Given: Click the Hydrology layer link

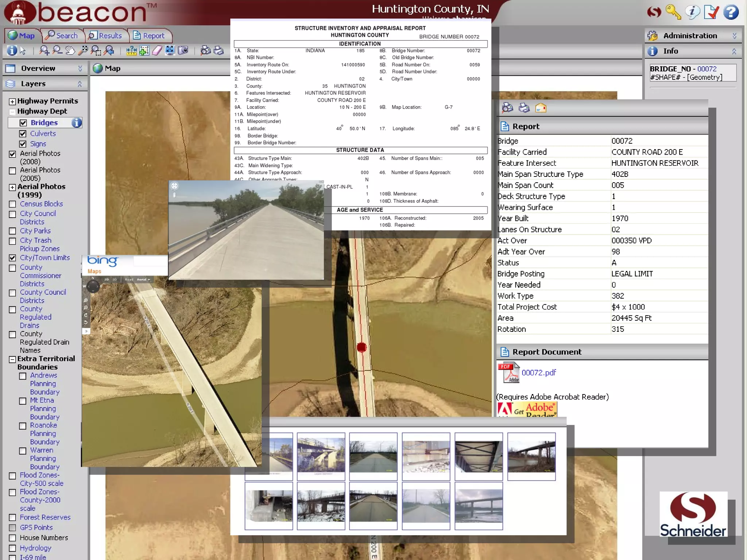Looking at the screenshot, I should click(x=35, y=548).
